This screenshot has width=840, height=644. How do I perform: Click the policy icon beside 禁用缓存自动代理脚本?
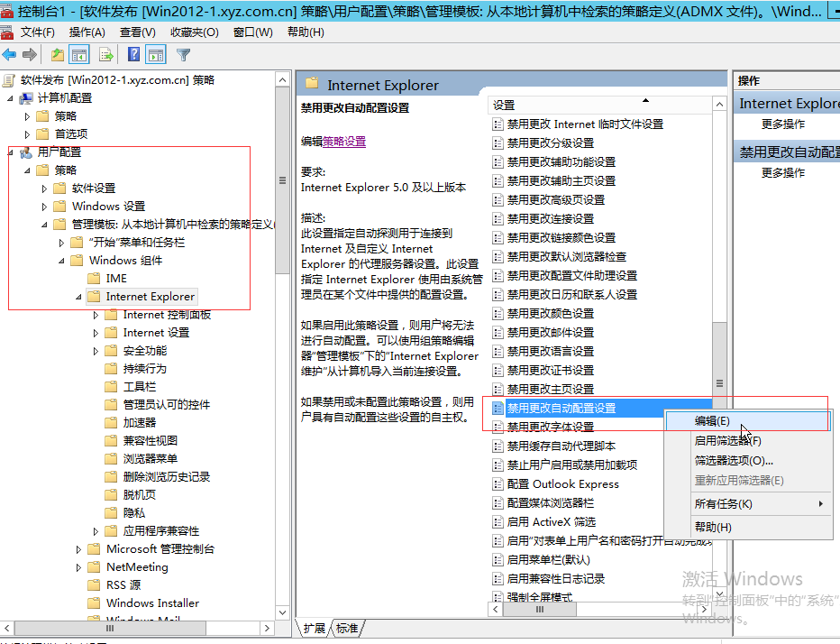coord(498,446)
